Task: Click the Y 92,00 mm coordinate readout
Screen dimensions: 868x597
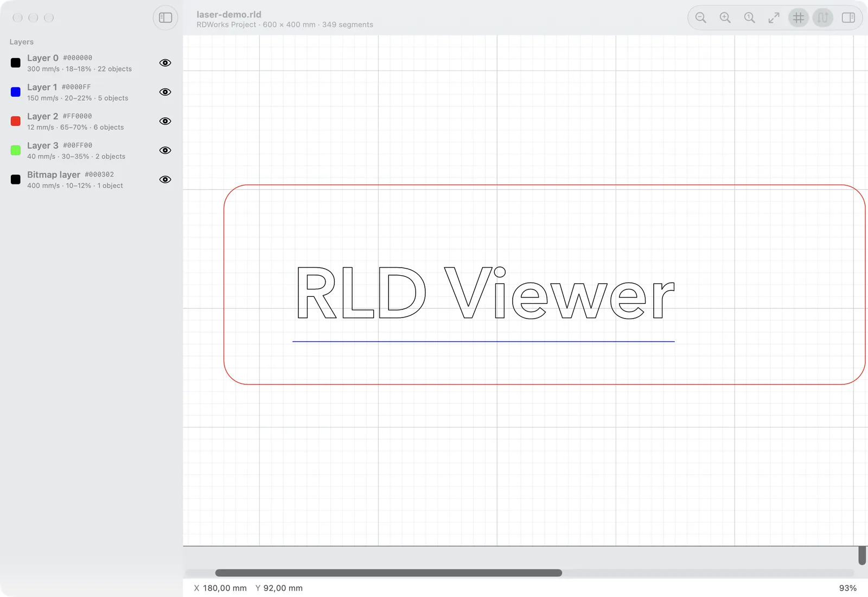Action: point(279,588)
